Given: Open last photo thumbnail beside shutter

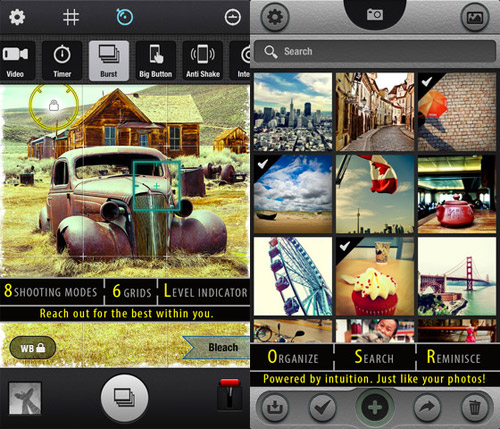Looking at the screenshot, I should tap(25, 398).
